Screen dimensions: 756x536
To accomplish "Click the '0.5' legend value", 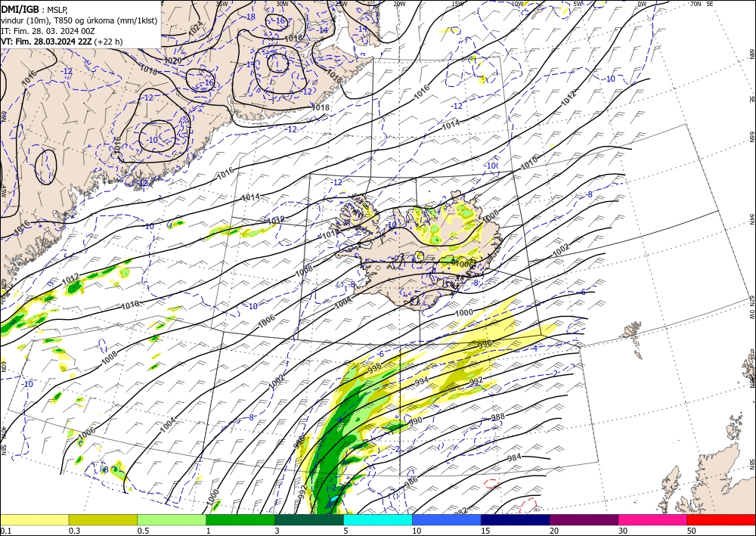I will (143, 531).
